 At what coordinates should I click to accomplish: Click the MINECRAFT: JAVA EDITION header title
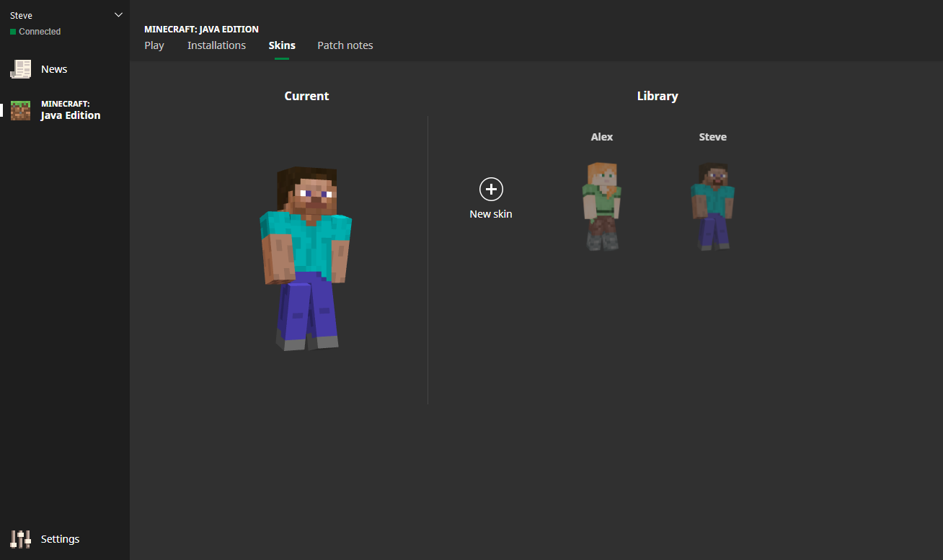201,30
